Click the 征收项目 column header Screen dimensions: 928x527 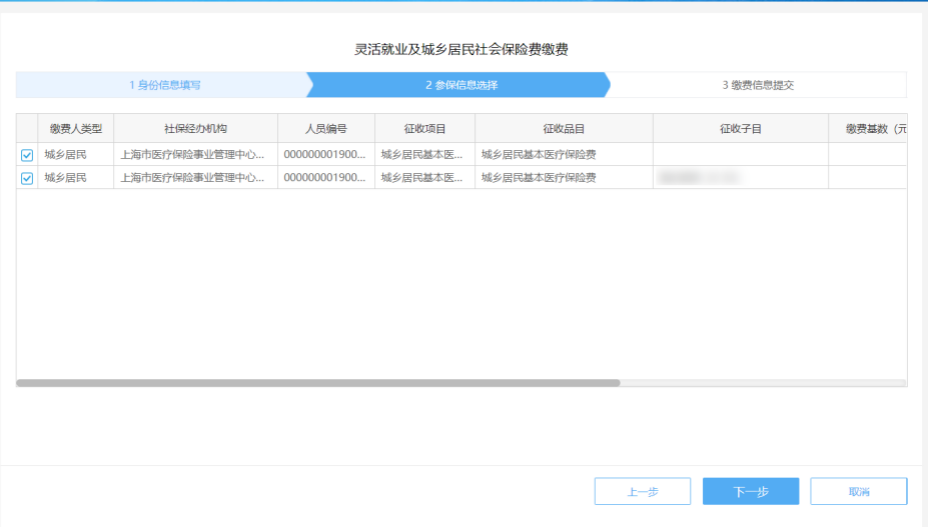pyautogui.click(x=425, y=129)
